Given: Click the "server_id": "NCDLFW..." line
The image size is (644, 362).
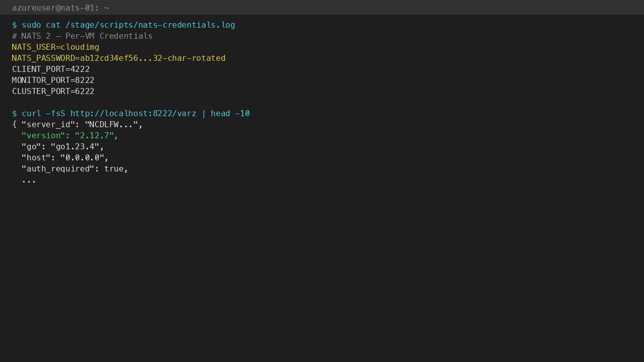Looking at the screenshot, I should [x=77, y=125].
